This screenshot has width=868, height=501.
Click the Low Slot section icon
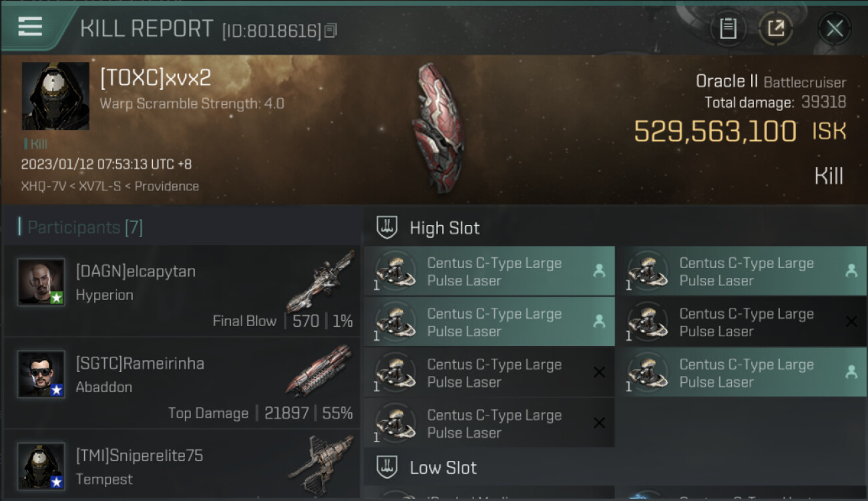(x=387, y=467)
